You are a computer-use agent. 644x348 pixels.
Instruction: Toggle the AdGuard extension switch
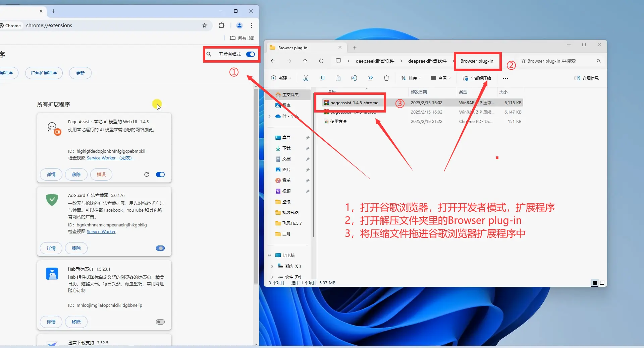point(160,248)
